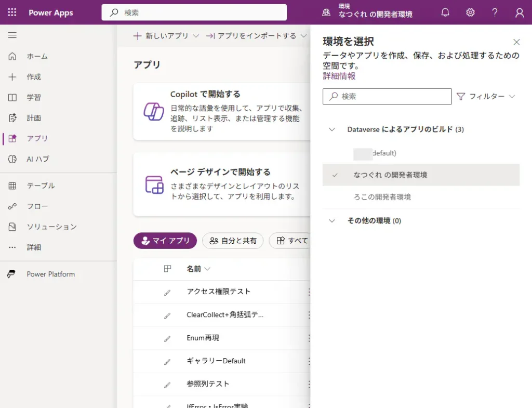The height and width of the screenshot is (408, 532).
Task: Click the column layout icon in table header
Action: [168, 269]
